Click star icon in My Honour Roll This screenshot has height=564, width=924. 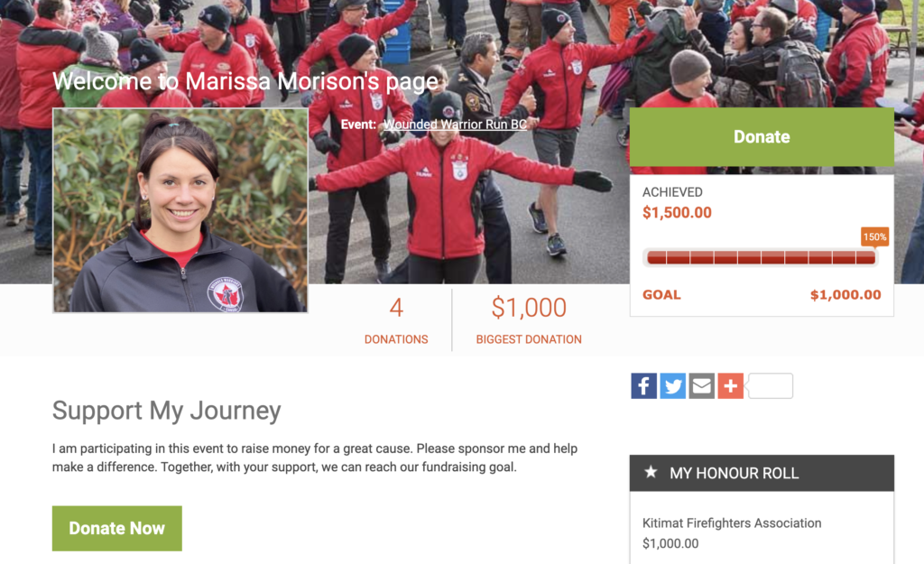point(651,472)
